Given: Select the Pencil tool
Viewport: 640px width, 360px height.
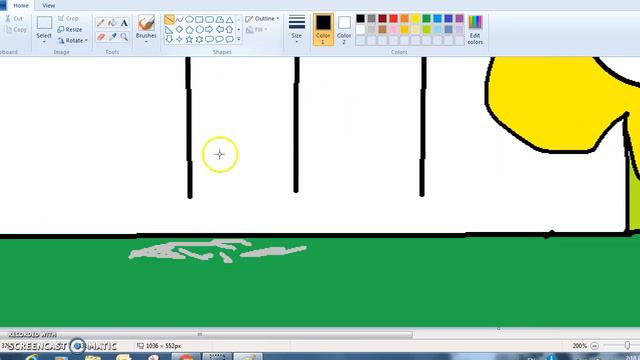Looking at the screenshot, I should pos(100,23).
